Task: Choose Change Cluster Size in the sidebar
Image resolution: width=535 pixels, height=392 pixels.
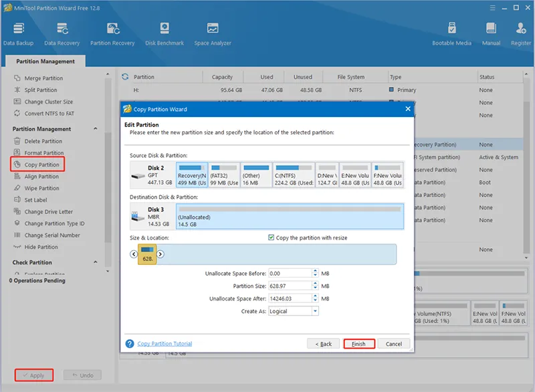Action: (x=48, y=102)
